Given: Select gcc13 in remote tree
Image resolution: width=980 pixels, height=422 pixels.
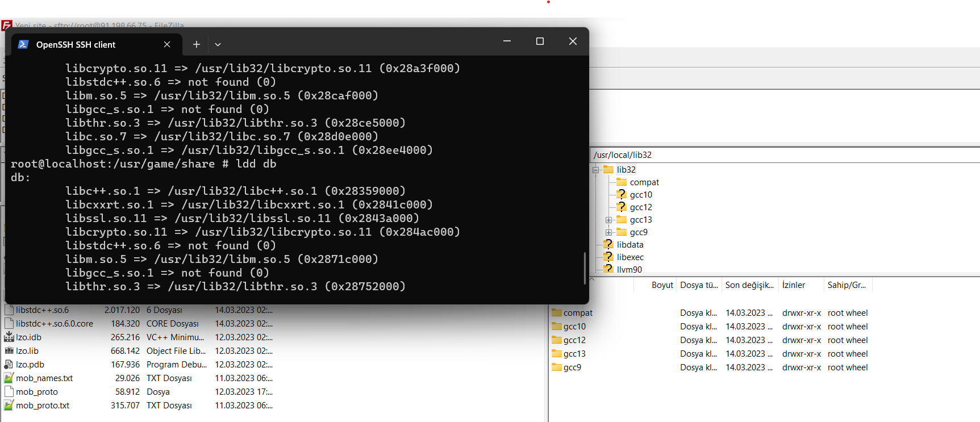Looking at the screenshot, I should 641,220.
